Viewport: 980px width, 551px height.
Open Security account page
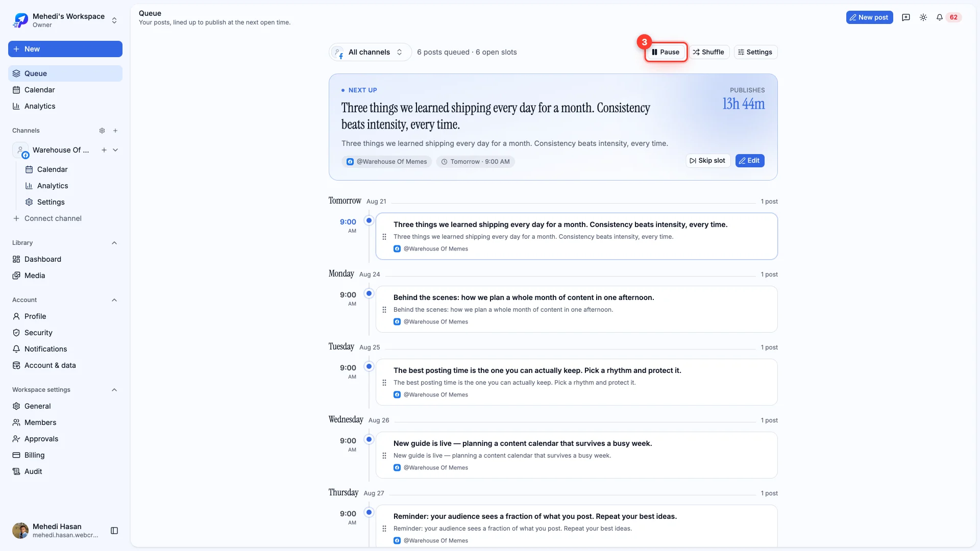65,333
